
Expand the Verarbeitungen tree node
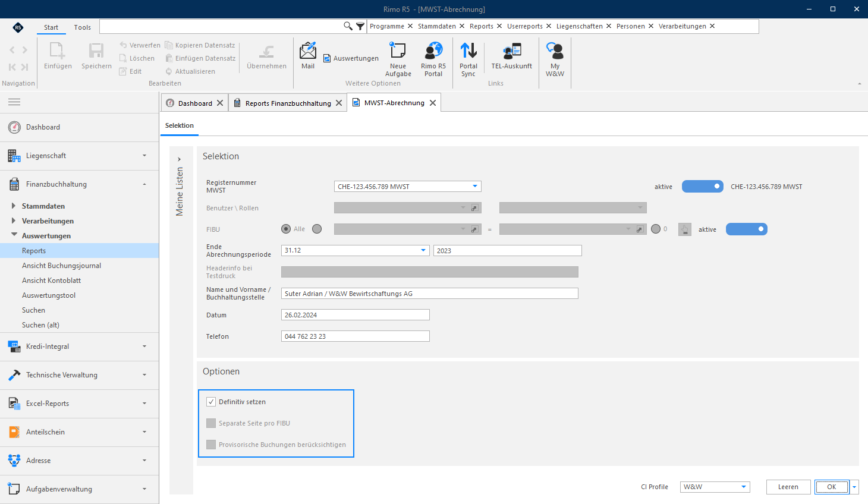click(14, 220)
